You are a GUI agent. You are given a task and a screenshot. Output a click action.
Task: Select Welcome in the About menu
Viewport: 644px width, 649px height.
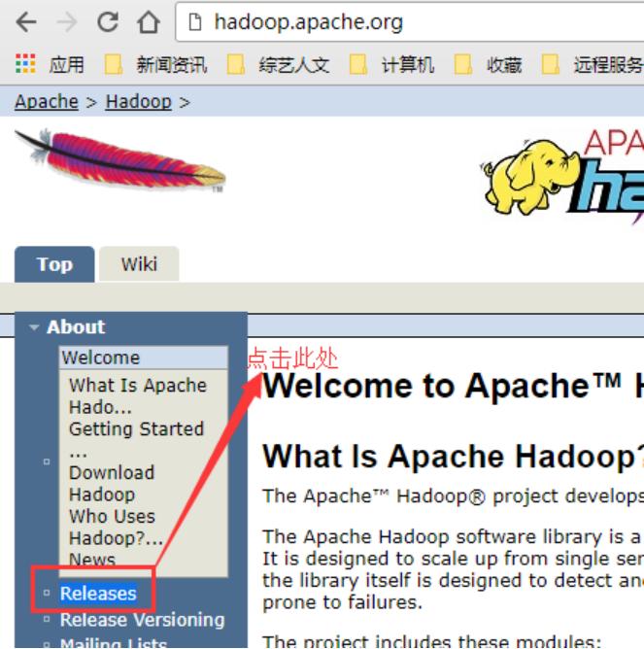[x=143, y=358]
